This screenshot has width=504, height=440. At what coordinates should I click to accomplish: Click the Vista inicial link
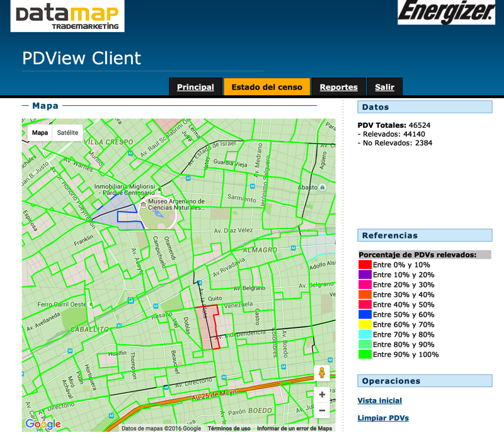point(379,400)
